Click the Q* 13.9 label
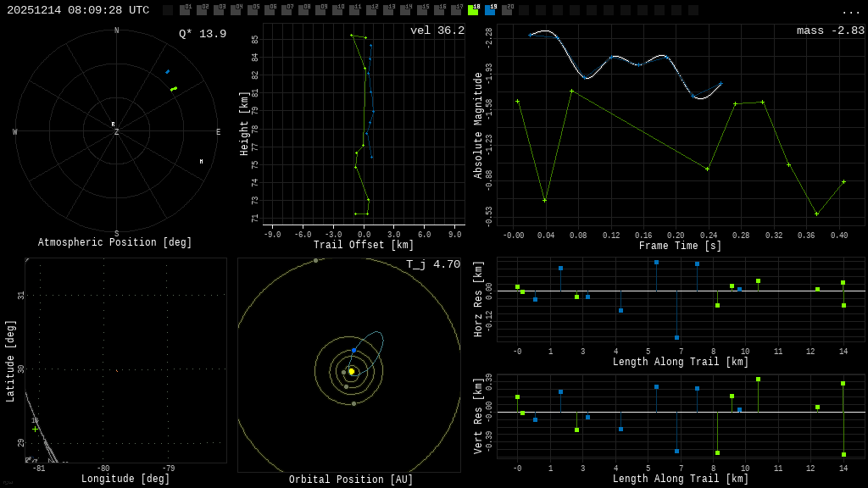The image size is (868, 488). coord(203,34)
